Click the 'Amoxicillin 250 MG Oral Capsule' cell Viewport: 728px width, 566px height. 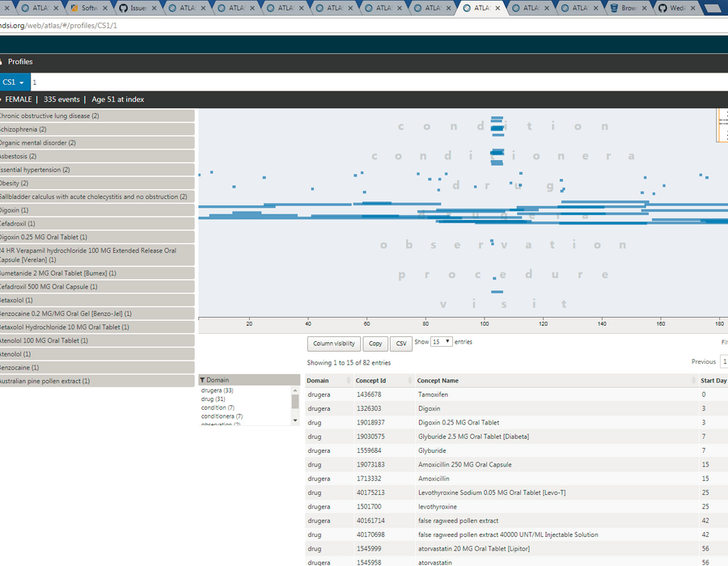tap(464, 464)
